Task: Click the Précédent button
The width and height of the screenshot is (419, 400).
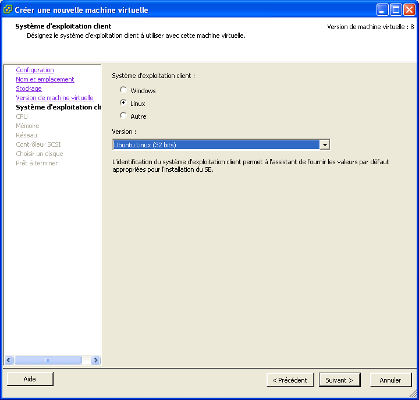Action: click(290, 380)
